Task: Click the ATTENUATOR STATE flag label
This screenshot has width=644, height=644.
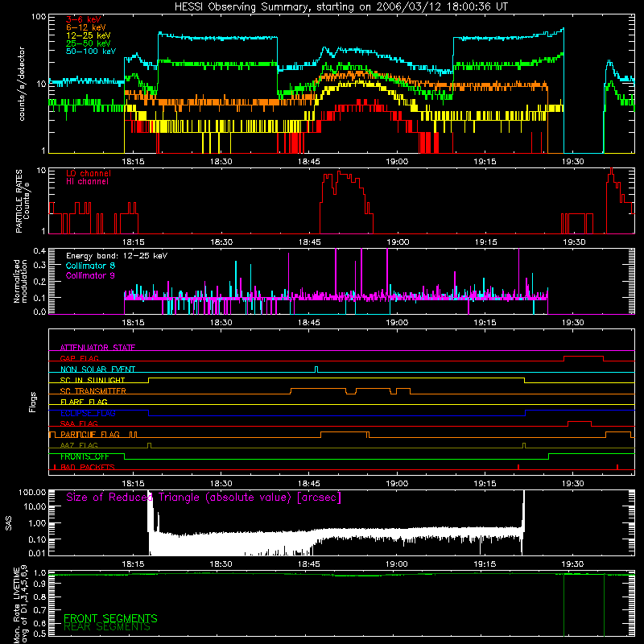Action: tap(97, 348)
